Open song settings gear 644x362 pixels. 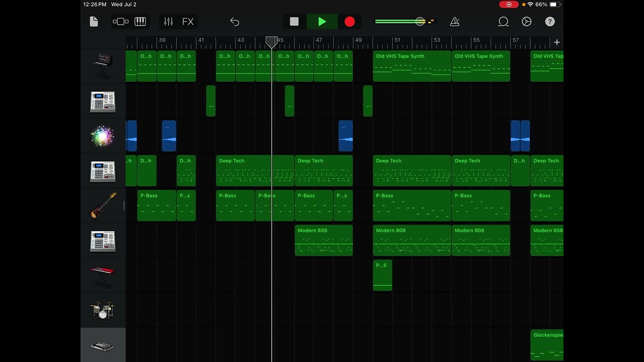[527, 22]
